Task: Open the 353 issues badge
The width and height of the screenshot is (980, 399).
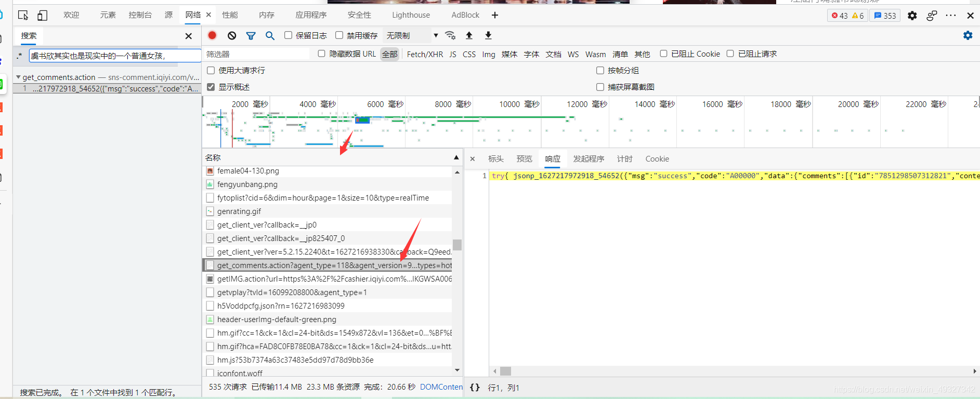Action: tap(885, 16)
